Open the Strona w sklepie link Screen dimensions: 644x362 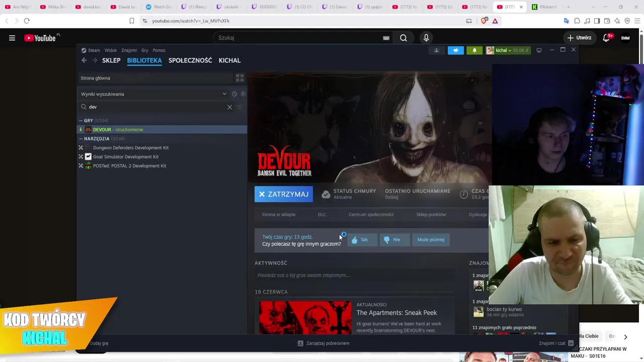(278, 215)
